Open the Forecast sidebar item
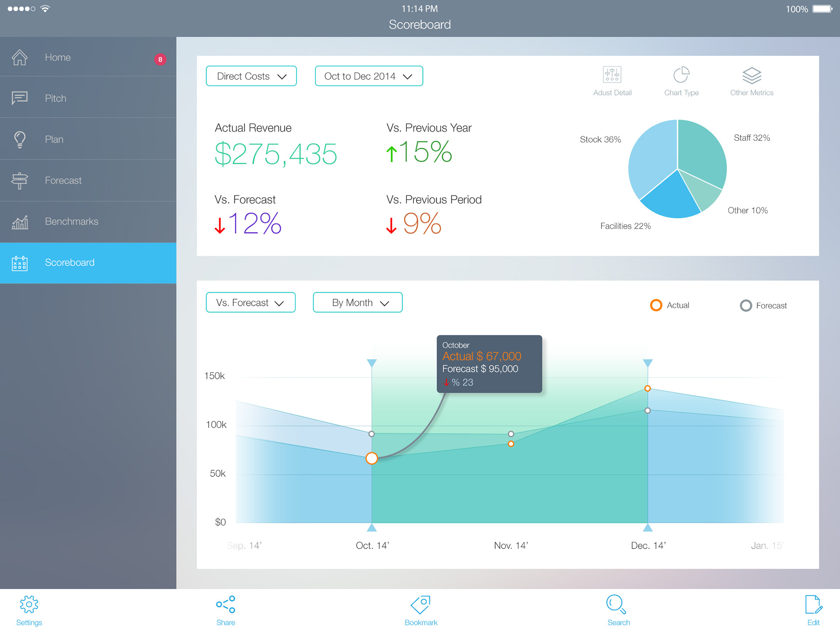This screenshot has width=840, height=630. tap(63, 180)
